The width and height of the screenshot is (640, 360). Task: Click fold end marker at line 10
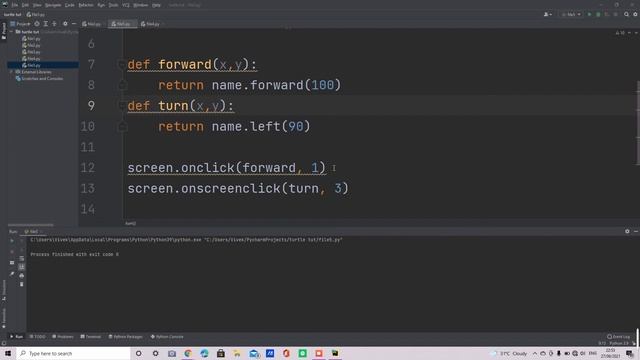[x=122, y=127]
